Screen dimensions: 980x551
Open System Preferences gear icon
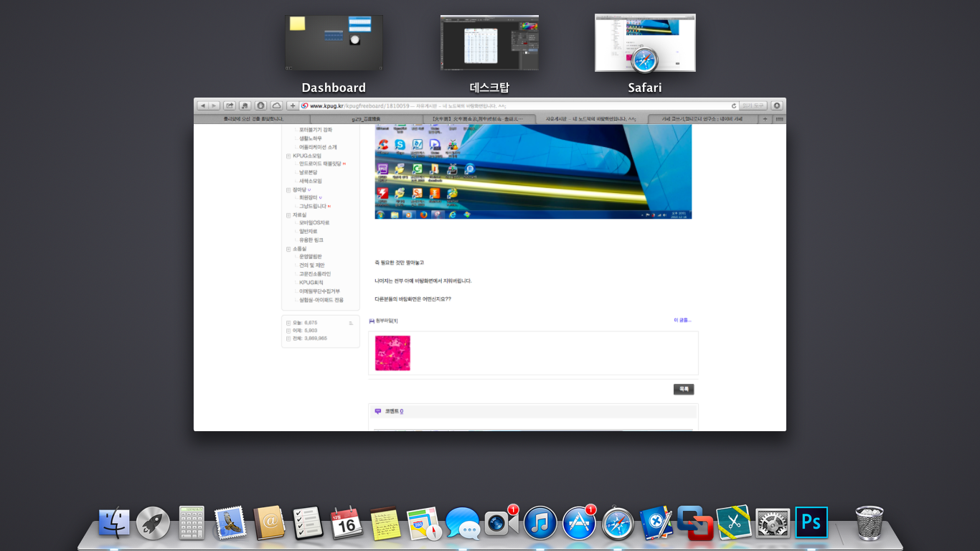tap(773, 523)
